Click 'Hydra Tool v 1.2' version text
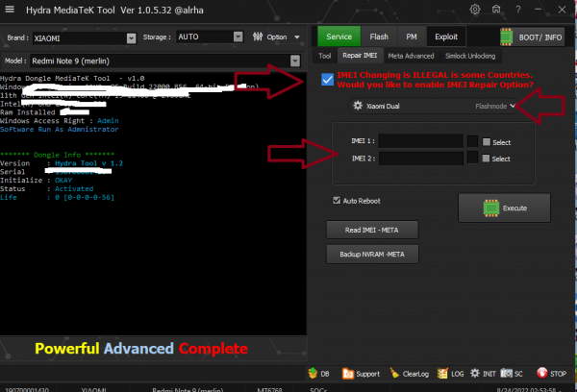 (x=88, y=163)
